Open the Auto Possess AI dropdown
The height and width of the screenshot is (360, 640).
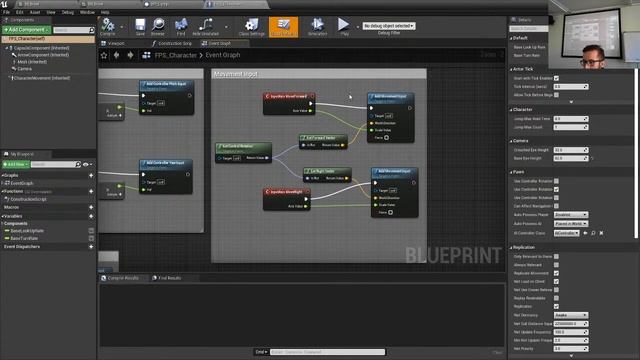[571, 224]
